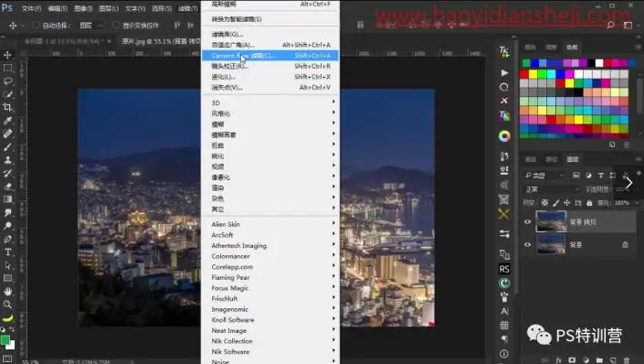
Task: Click 自适应广角 entry
Action: (270, 45)
